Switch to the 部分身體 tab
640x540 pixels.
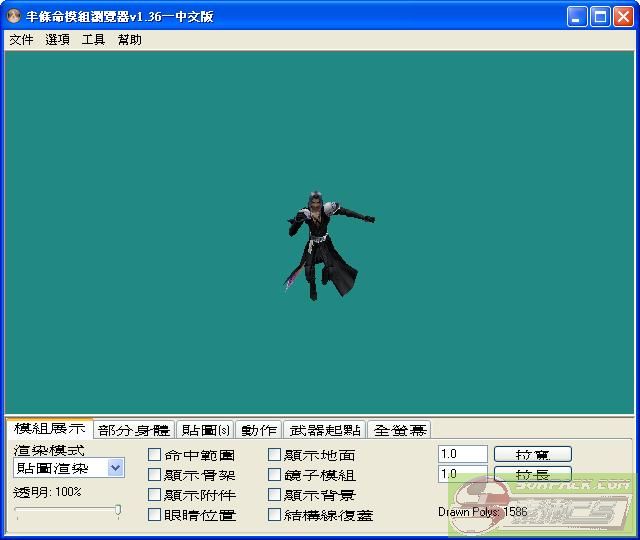coord(134,430)
